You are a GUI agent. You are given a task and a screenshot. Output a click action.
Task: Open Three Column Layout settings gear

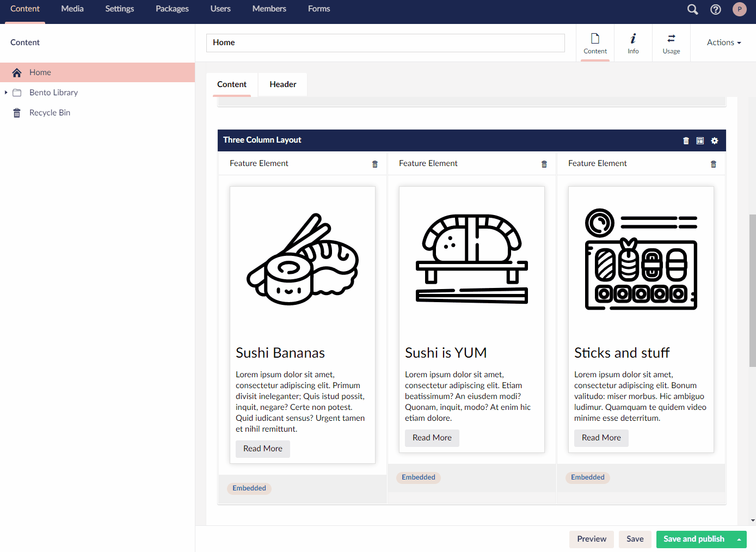(715, 140)
